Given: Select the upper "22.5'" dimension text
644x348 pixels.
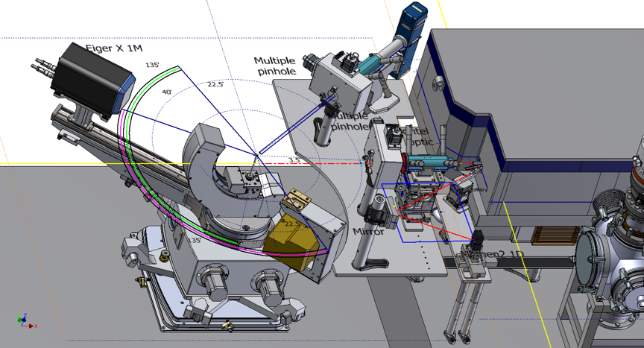Looking at the screenshot, I should pyautogui.click(x=216, y=84).
